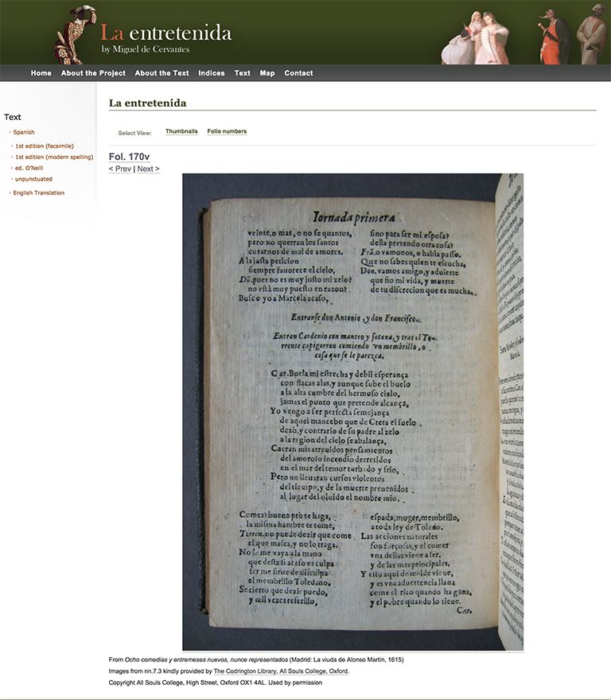Open the ed. O'Neill edition link
Viewport: 611px width, 700px height.
[29, 169]
